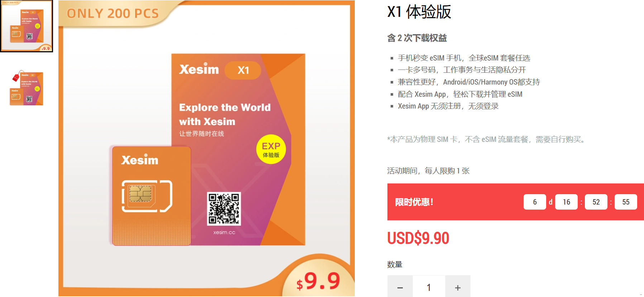
Task: Click the X1 label pill on package
Action: click(x=243, y=70)
